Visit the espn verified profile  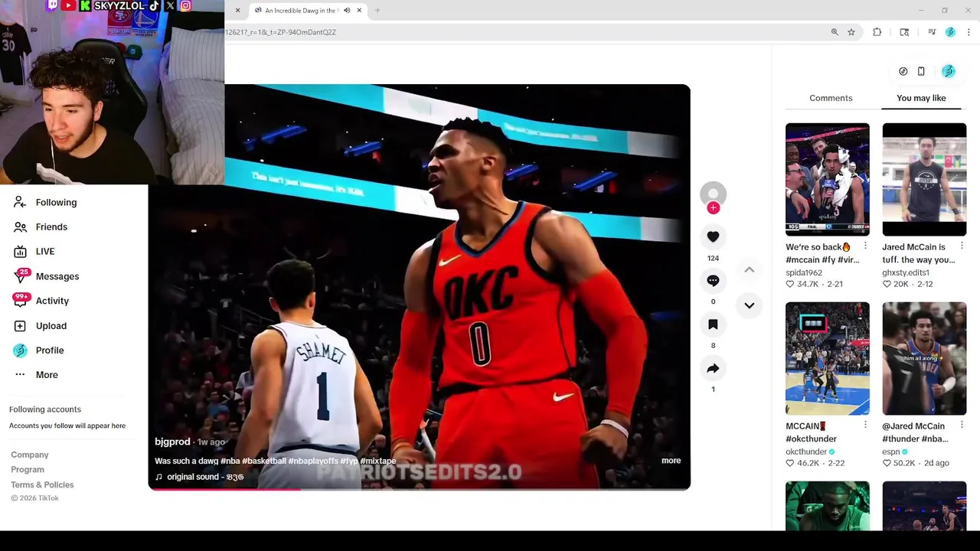coord(895,452)
